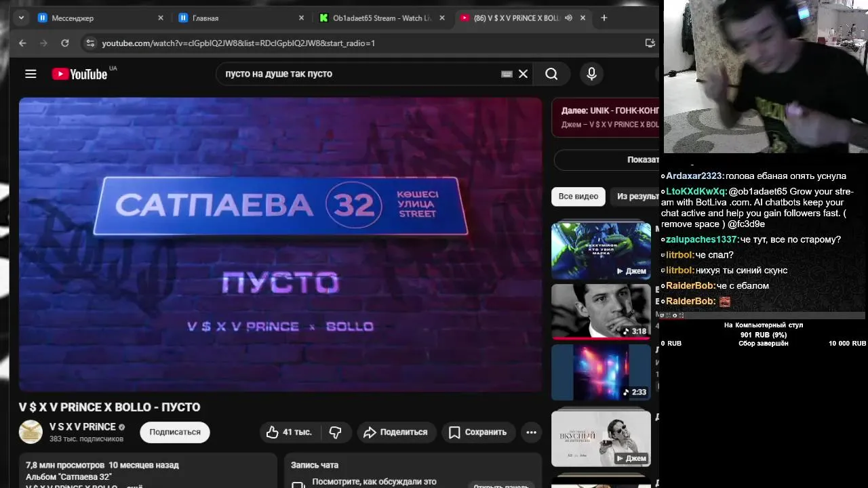
Task: Open the YouTube hamburger guide menu
Action: [x=31, y=74]
